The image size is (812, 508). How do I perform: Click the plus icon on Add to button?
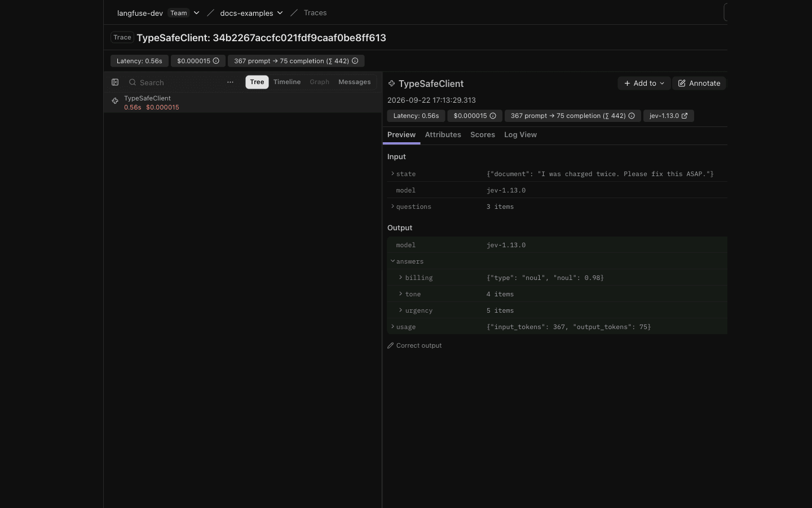click(x=627, y=84)
